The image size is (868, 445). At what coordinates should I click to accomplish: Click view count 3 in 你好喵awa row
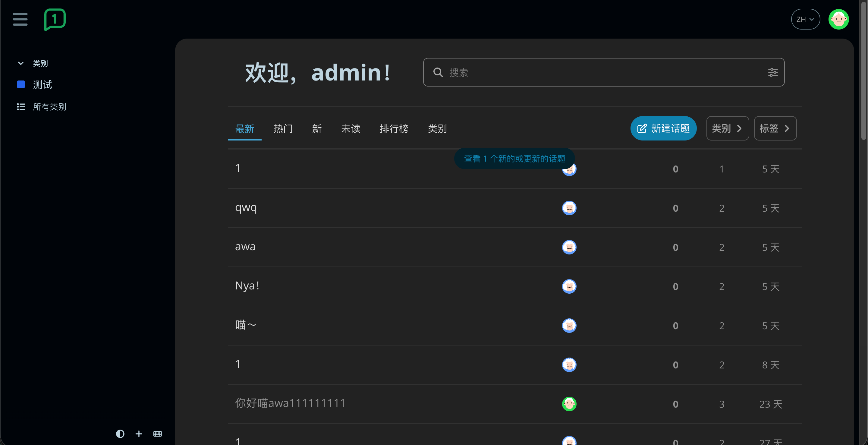(722, 404)
